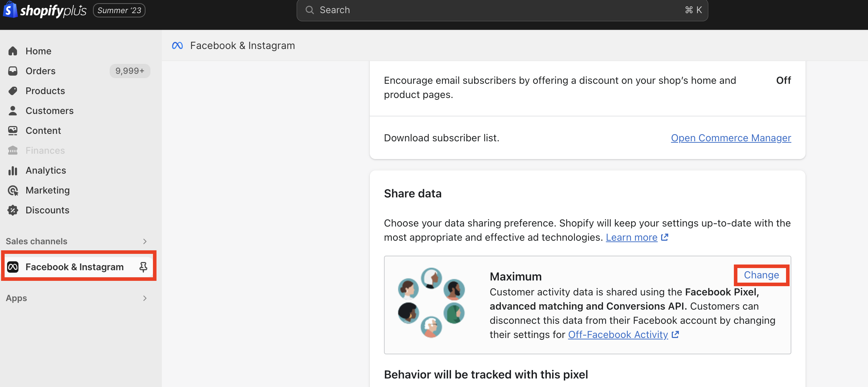The height and width of the screenshot is (387, 868).
Task: Click the Maximum sharing people illustration
Action: [x=431, y=302]
